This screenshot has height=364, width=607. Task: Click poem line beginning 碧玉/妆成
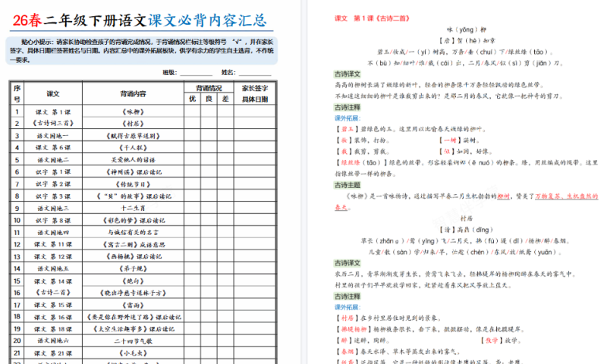pos(466,52)
